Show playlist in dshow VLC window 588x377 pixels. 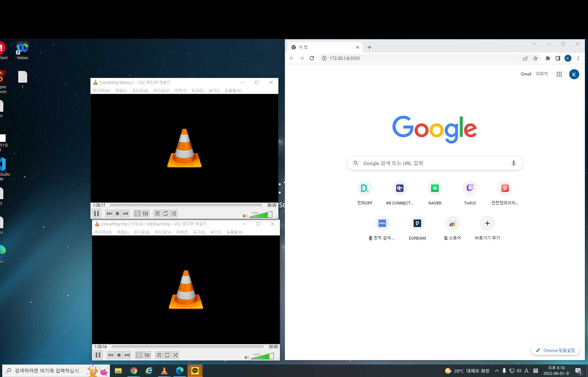[157, 214]
